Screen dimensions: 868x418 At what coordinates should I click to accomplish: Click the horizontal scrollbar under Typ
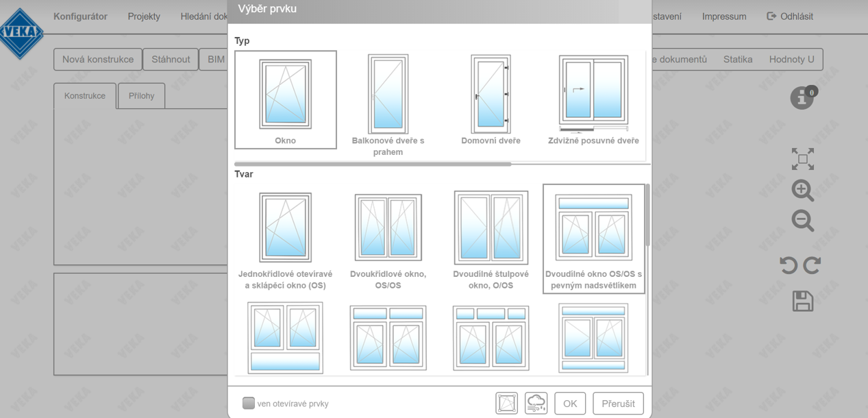(373, 164)
